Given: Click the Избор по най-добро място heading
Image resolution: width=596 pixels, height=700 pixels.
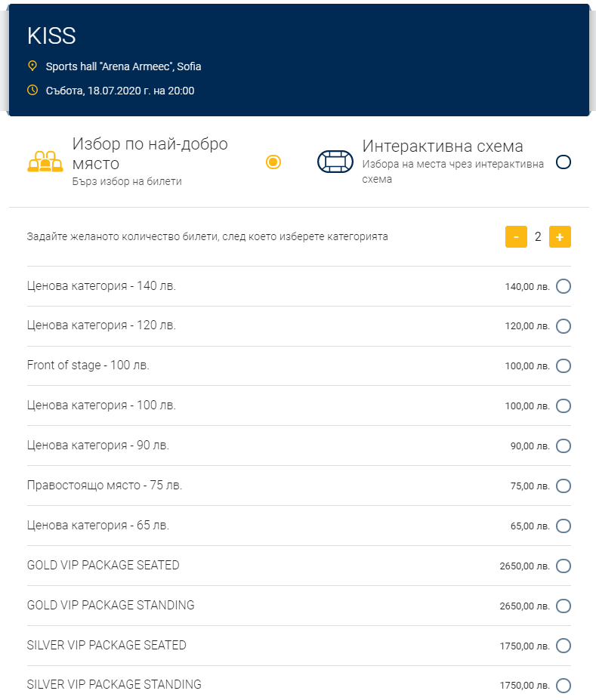Looking at the screenshot, I should (150, 153).
